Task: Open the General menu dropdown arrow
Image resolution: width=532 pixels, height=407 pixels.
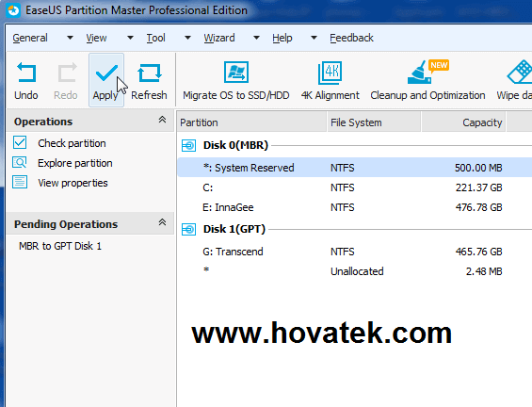Action: 70,38
